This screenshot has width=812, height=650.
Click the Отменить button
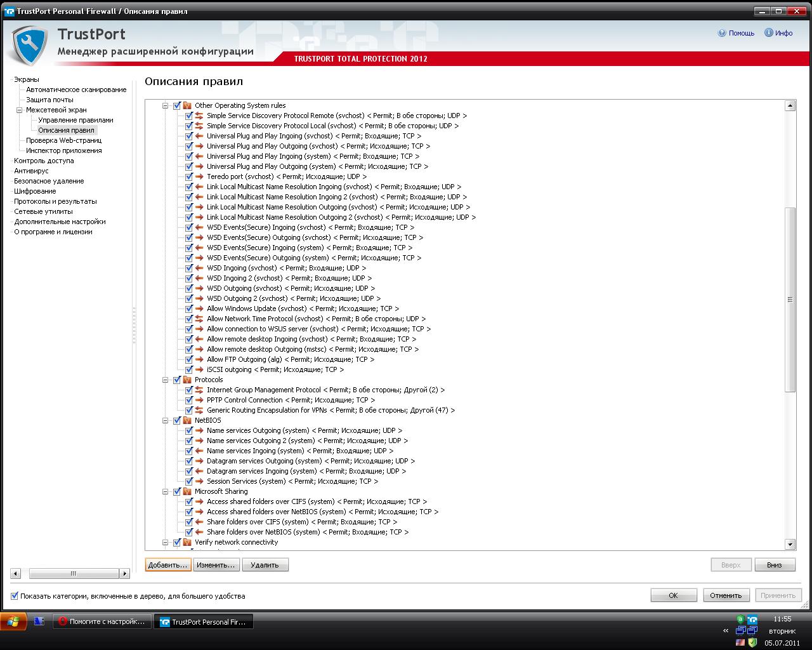726,595
